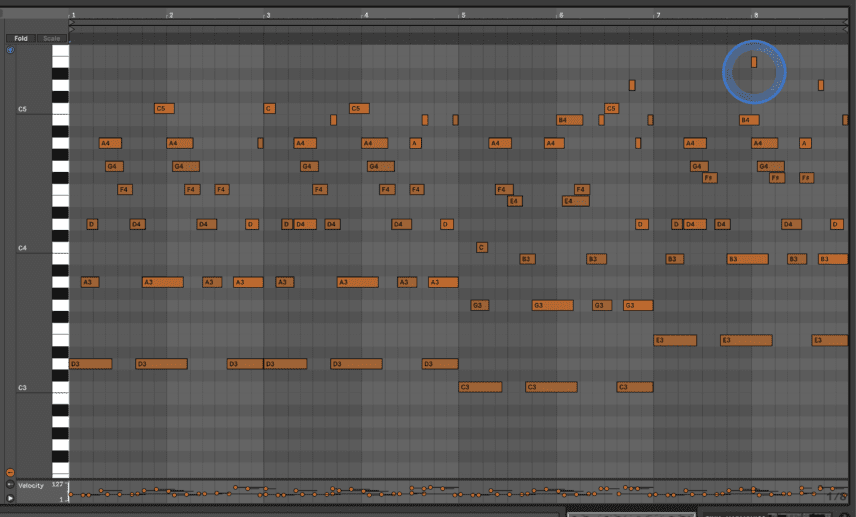856x517 pixels.
Task: Click bar 8 in the time ruler
Action: click(x=756, y=15)
